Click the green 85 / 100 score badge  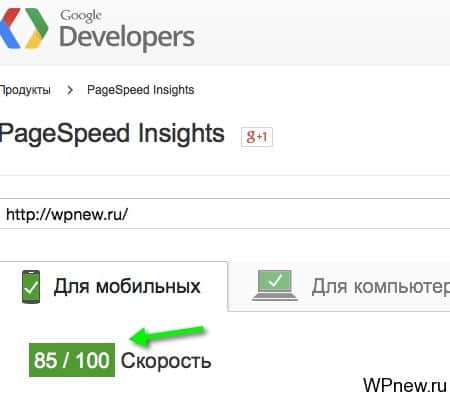click(x=72, y=360)
